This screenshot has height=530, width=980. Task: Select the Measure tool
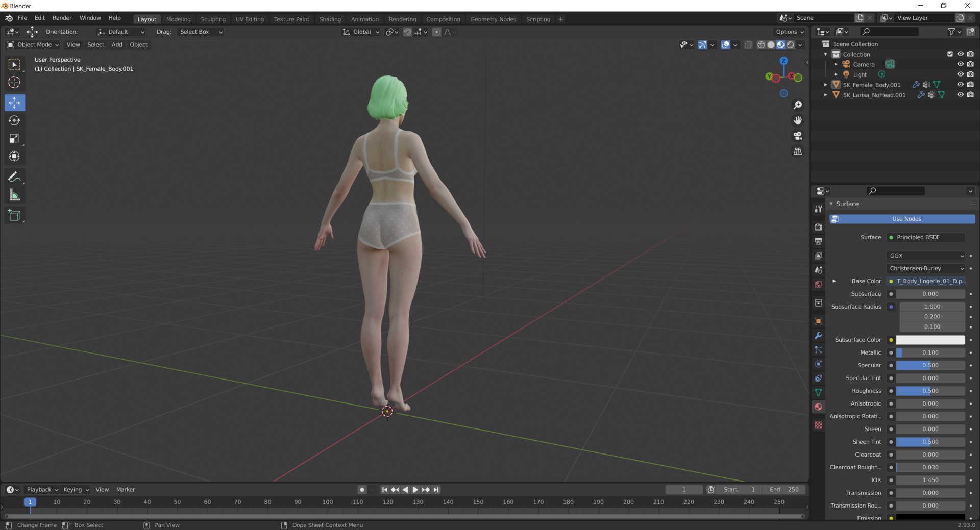coord(14,195)
